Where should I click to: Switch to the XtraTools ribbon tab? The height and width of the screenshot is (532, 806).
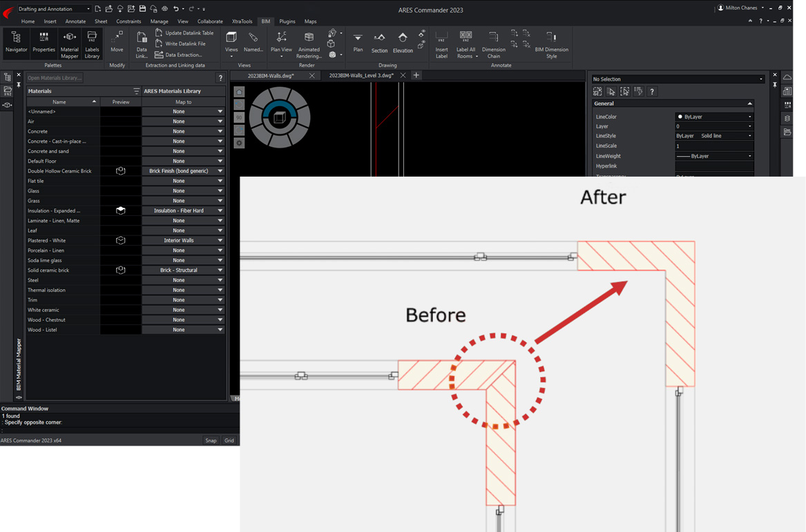pyautogui.click(x=242, y=21)
